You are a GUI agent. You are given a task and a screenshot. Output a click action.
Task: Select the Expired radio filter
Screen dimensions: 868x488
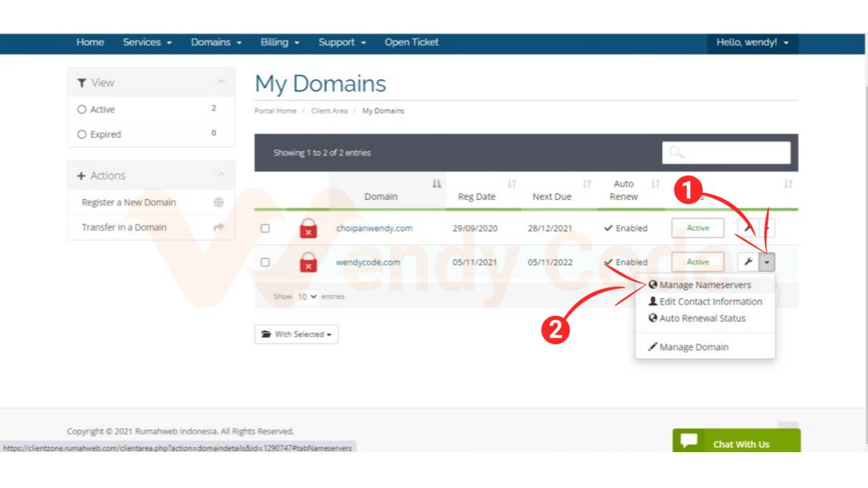click(x=82, y=134)
